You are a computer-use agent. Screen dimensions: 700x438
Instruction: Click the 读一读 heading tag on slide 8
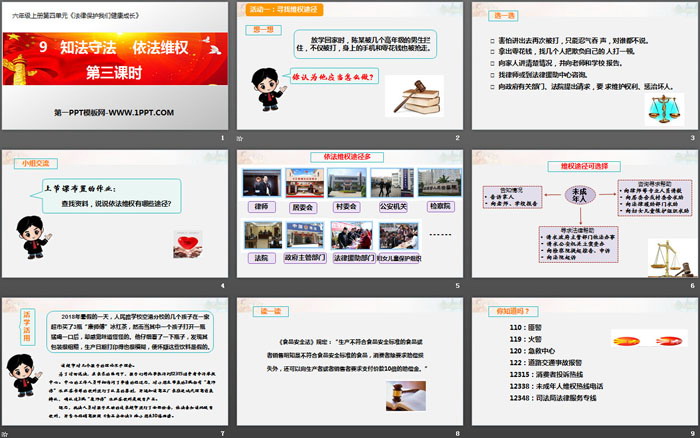(x=270, y=310)
